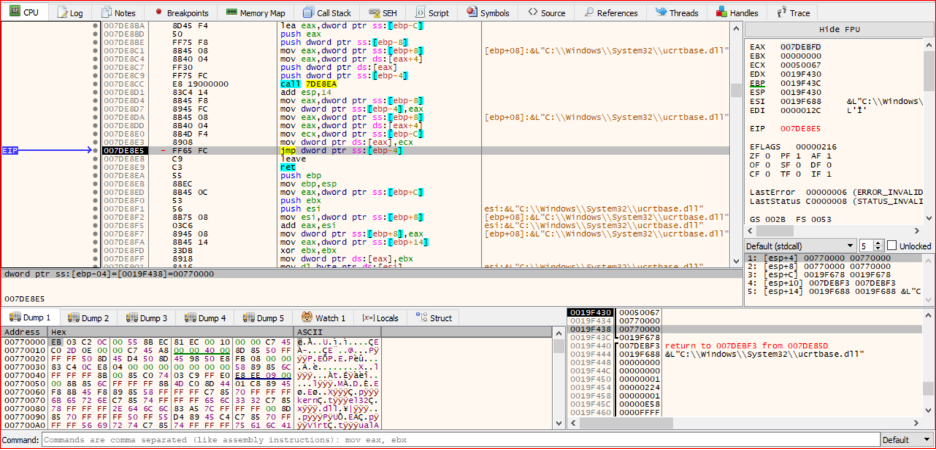The image size is (936, 450).
Task: Toggle breakpoint bullet at address 007DE8C1
Action: 95,52
